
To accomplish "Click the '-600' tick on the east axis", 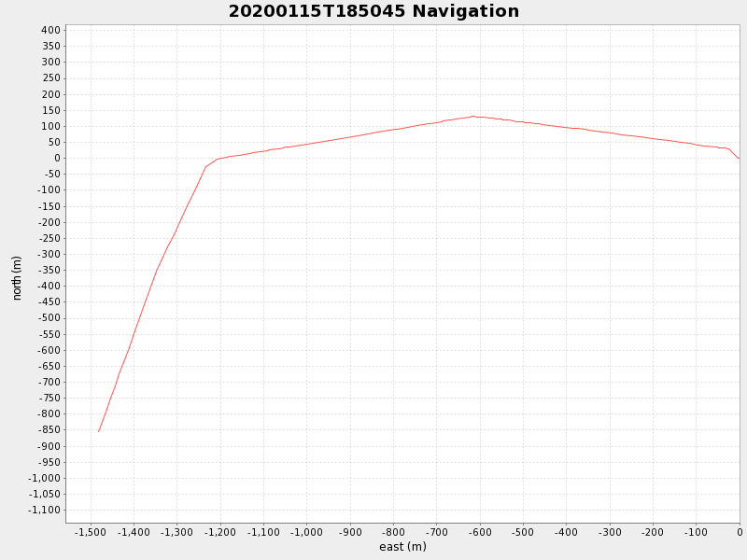I will [x=480, y=532].
